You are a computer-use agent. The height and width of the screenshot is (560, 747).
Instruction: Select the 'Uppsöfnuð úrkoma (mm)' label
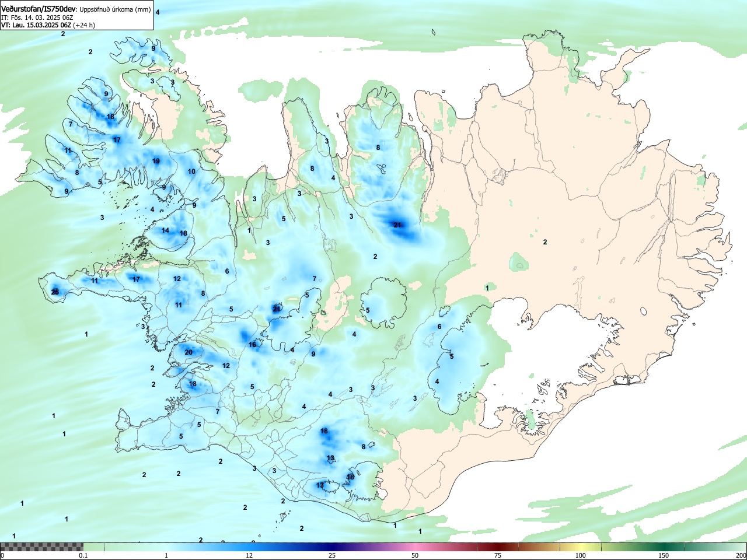115,10
